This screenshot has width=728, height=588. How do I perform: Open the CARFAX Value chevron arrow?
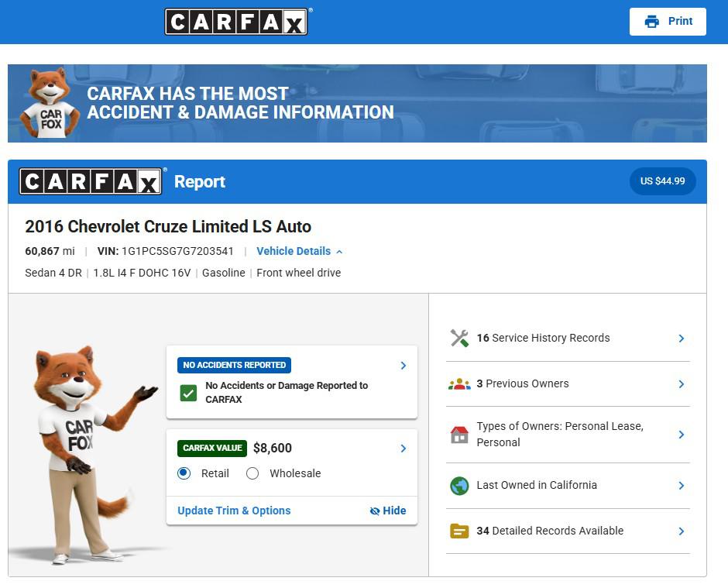(403, 449)
